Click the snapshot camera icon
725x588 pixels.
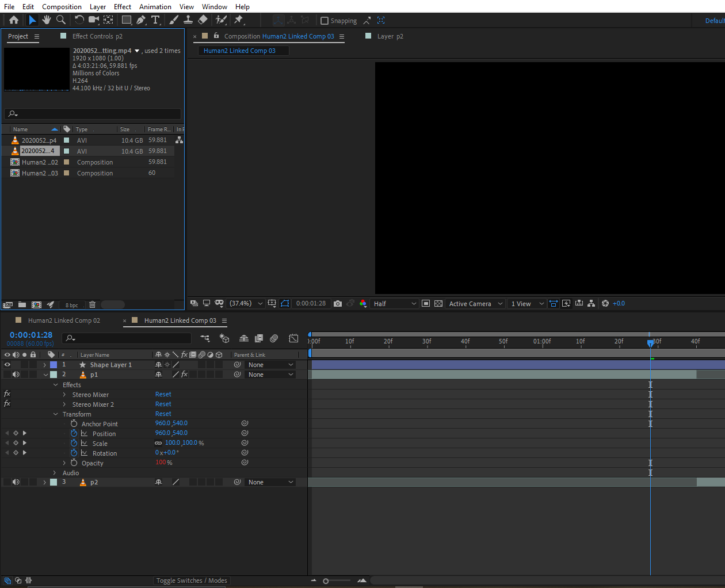click(338, 304)
